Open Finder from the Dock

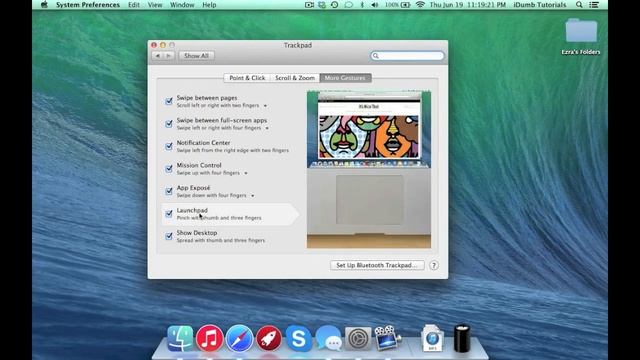point(180,338)
